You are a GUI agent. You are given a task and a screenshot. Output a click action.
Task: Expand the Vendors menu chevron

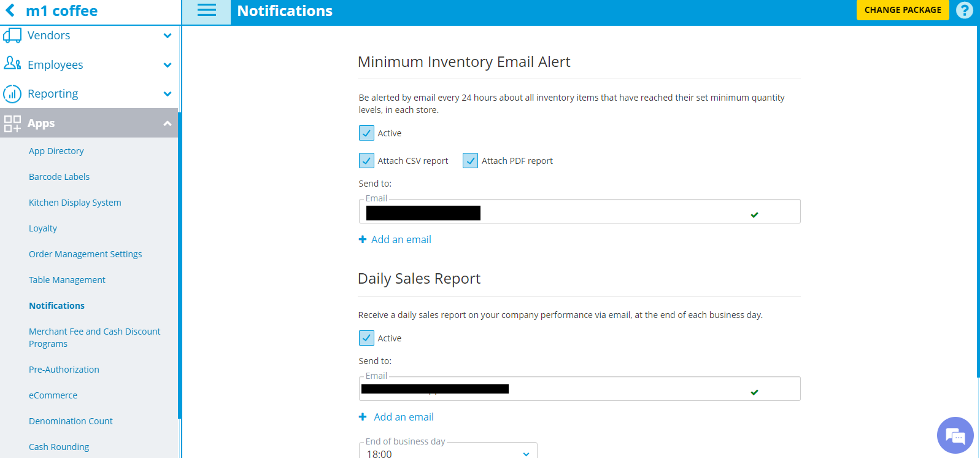click(168, 36)
